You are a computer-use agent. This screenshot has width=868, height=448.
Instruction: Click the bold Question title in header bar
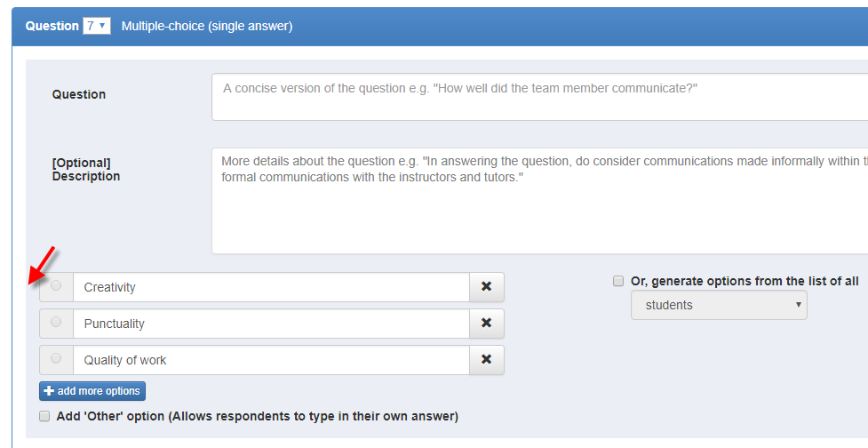tap(52, 26)
